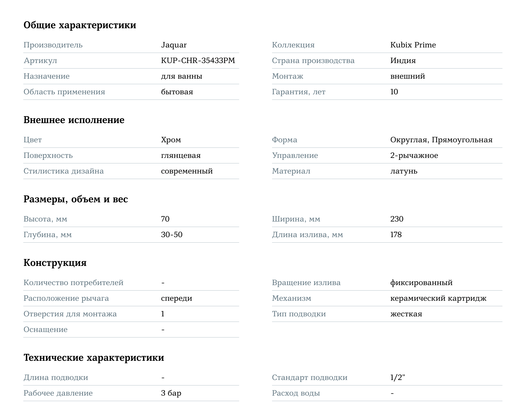Click the Округлая, Прямоугольная form value
This screenshot has width=526, height=420.
coord(441,140)
